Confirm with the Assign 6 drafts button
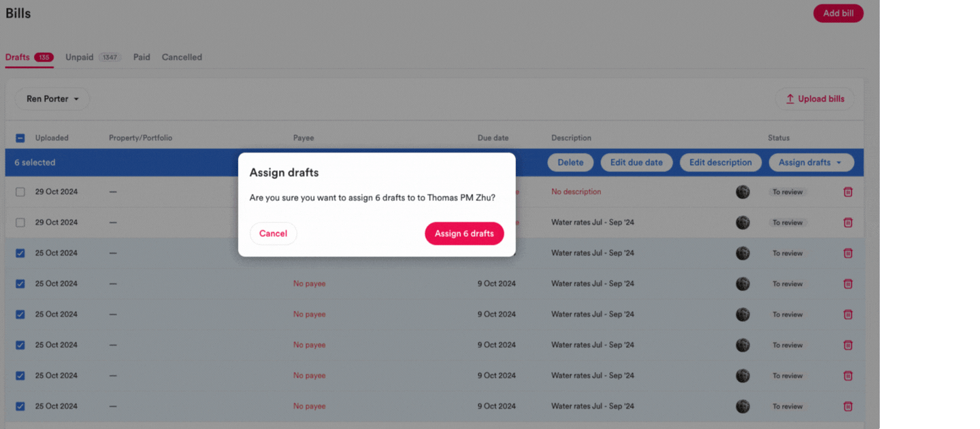Screen dimensions: 980x429 [464, 234]
